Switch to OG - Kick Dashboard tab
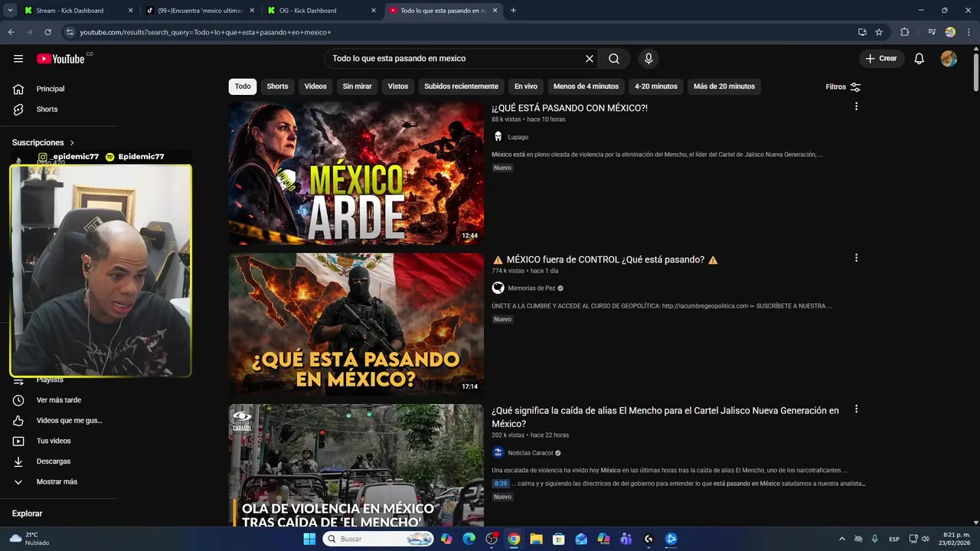980x551 pixels. 320,11
